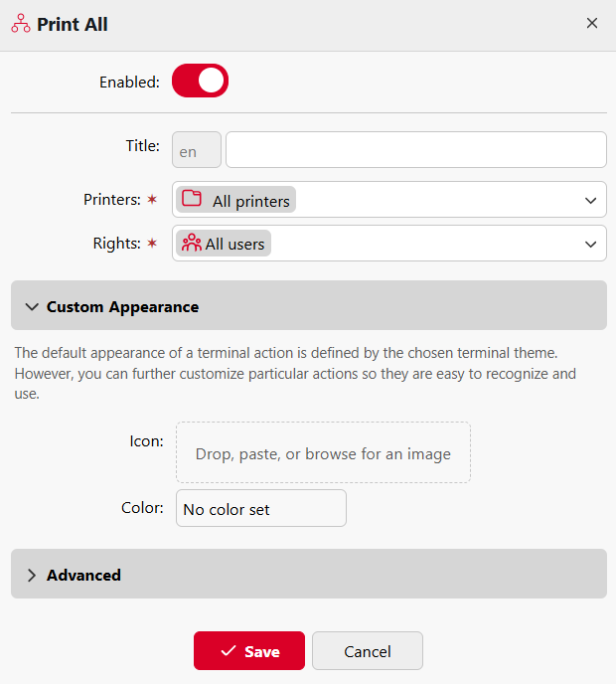Click the 'en' language box for Title
This screenshot has width=616, height=684.
(197, 150)
